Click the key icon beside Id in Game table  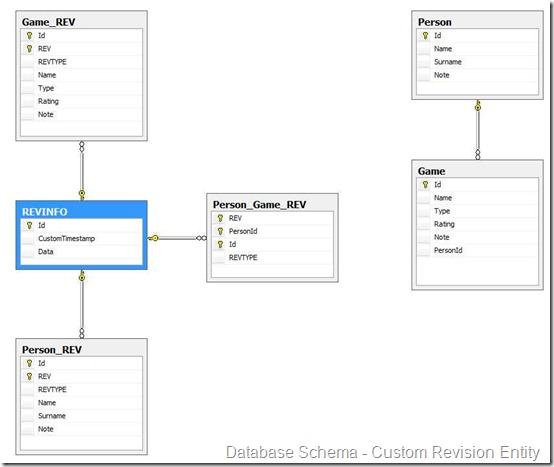[425, 184]
